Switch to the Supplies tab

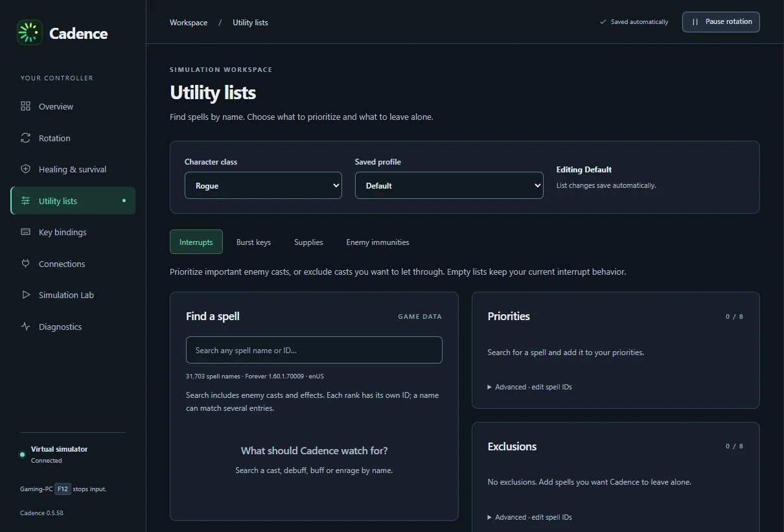pyautogui.click(x=308, y=242)
